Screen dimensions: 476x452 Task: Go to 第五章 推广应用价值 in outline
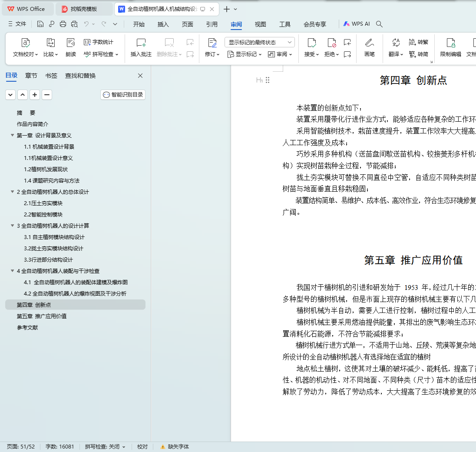pos(42,316)
